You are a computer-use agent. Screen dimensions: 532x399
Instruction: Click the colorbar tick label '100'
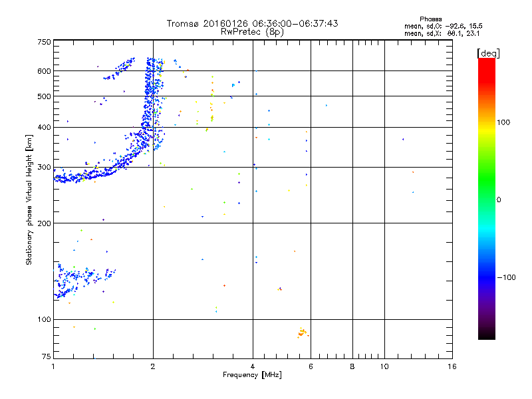(x=503, y=122)
